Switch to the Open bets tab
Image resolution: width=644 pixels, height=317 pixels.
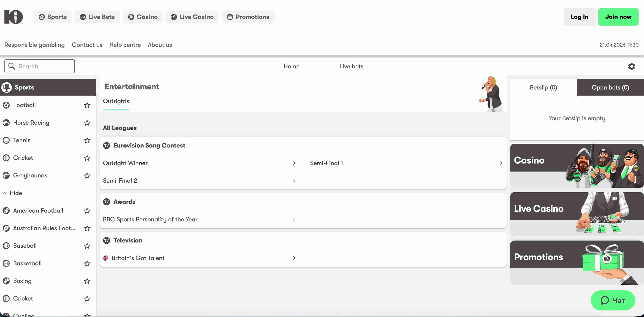[610, 88]
